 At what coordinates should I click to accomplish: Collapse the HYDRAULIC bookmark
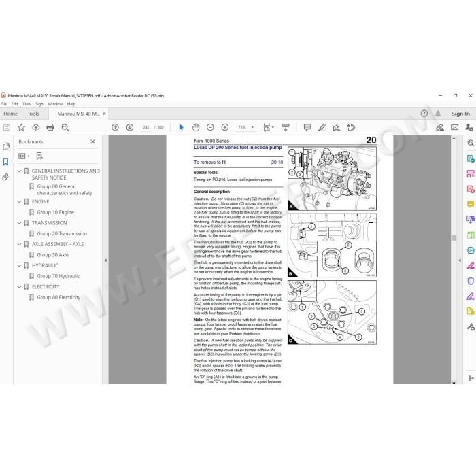(20, 265)
